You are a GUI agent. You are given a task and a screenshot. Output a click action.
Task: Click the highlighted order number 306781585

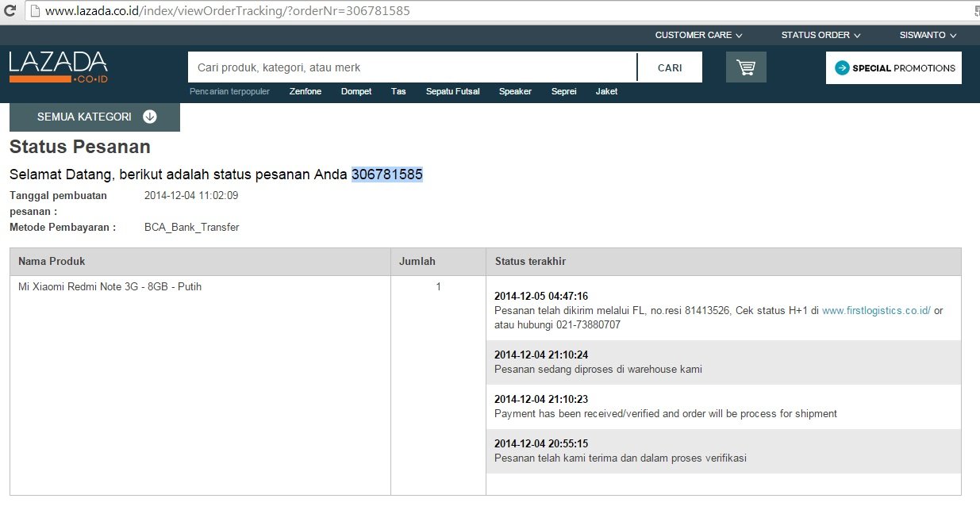(x=387, y=174)
